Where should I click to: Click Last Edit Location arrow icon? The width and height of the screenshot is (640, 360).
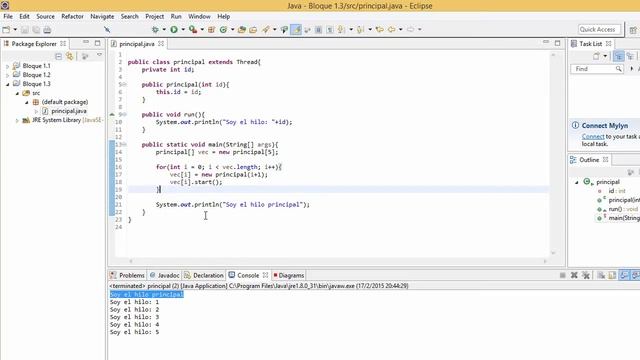380,29
